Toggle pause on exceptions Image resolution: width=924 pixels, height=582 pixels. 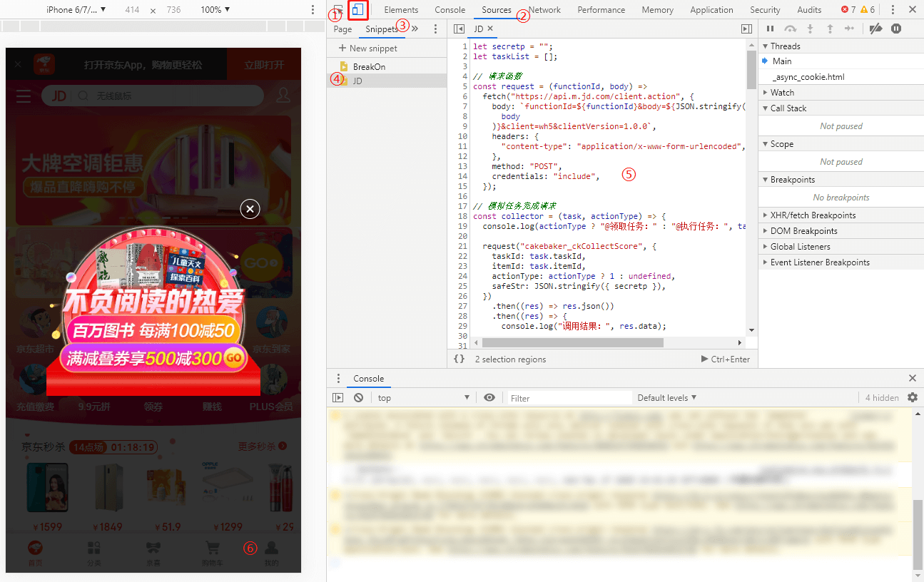coord(896,29)
